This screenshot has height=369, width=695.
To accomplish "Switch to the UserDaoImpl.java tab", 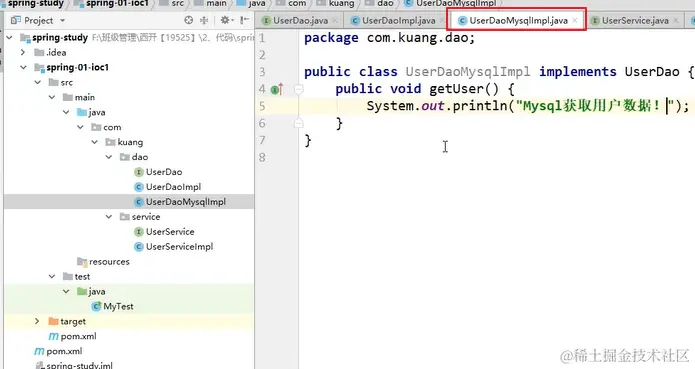I will [398, 20].
